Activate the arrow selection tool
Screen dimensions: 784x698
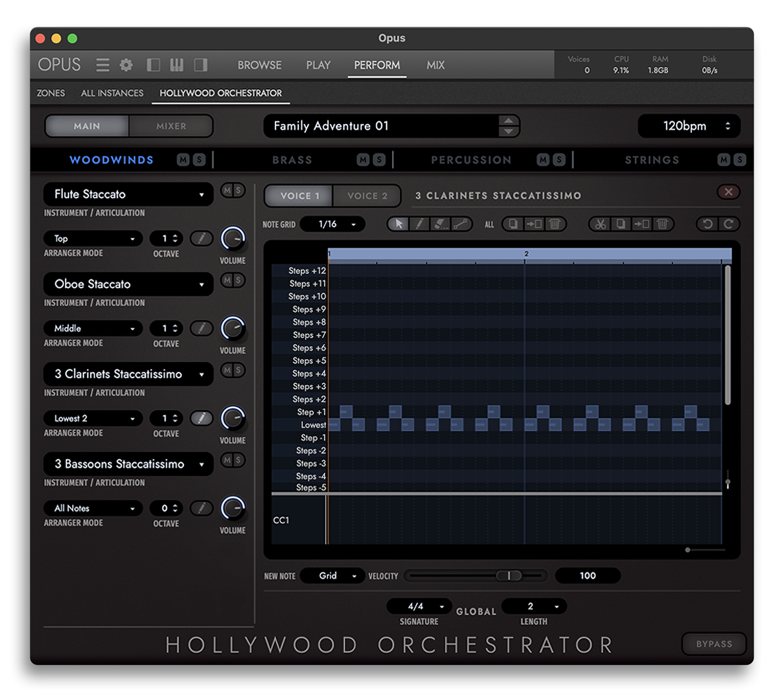[398, 224]
